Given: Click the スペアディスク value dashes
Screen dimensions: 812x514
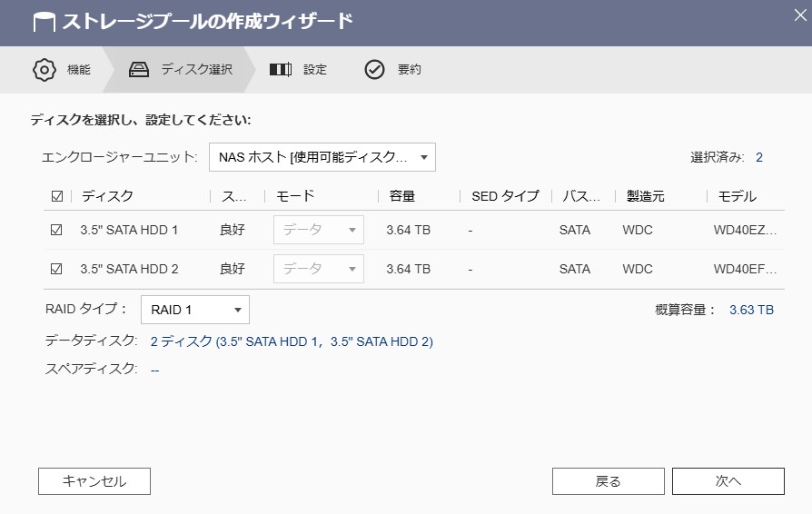Looking at the screenshot, I should (x=154, y=371).
